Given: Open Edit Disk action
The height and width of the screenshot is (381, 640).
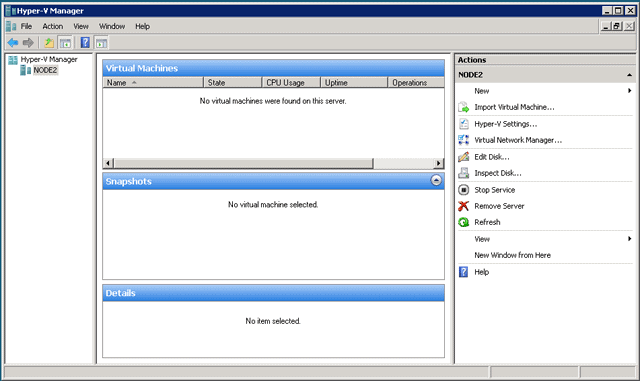Looking at the screenshot, I should pos(492,157).
